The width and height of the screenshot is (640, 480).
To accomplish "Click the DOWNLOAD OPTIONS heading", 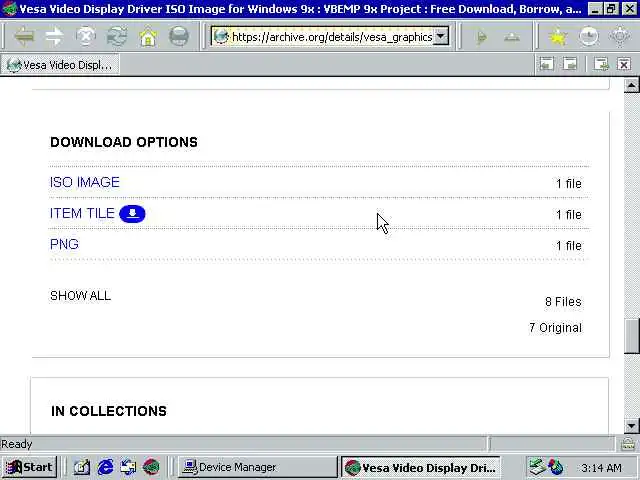I will point(124,142).
